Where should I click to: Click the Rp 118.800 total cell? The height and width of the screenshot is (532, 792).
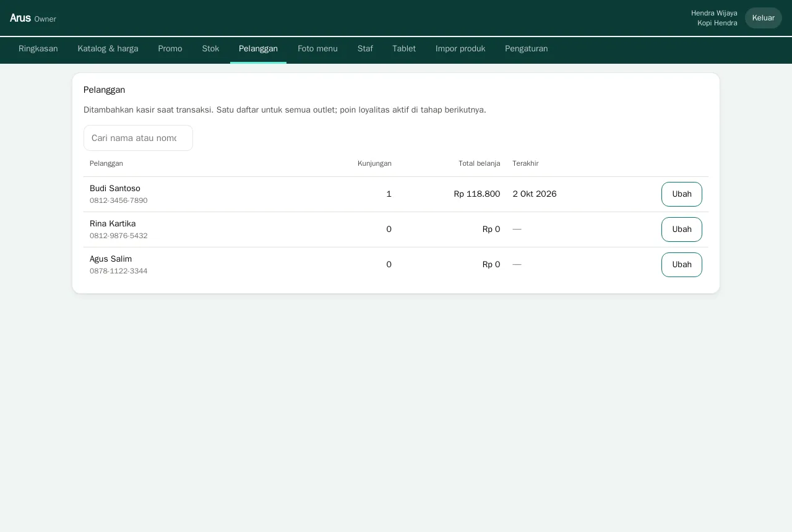[x=477, y=194]
